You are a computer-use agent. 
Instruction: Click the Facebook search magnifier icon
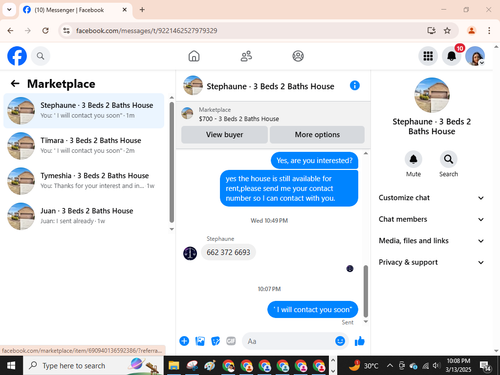tap(40, 56)
